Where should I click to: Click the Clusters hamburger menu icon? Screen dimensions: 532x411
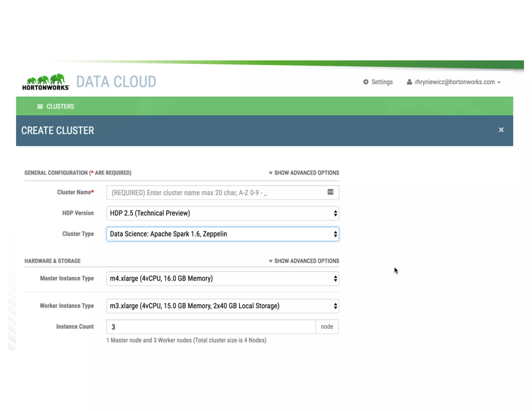click(40, 107)
